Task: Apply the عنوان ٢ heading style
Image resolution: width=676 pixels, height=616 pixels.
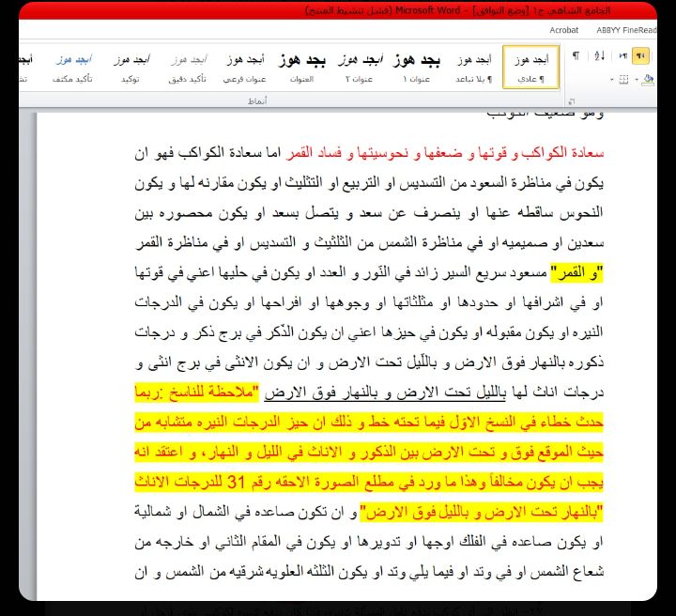Action: pyautogui.click(x=359, y=67)
